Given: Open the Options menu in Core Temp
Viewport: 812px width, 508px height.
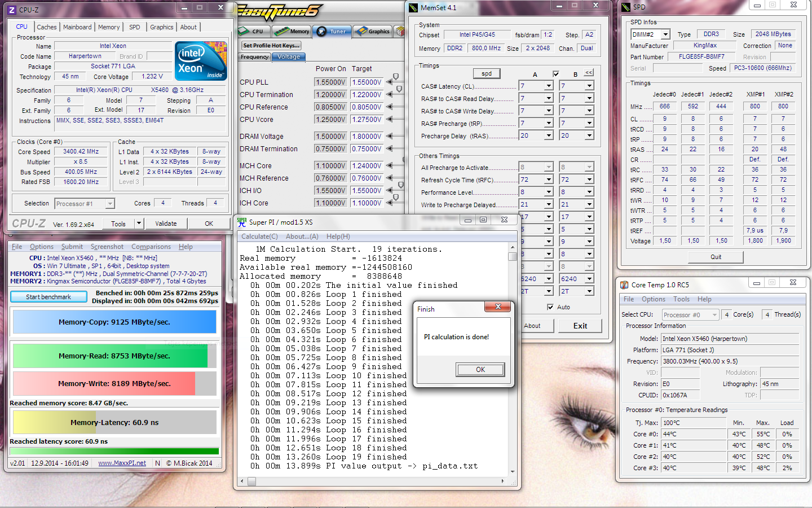Looking at the screenshot, I should [654, 299].
